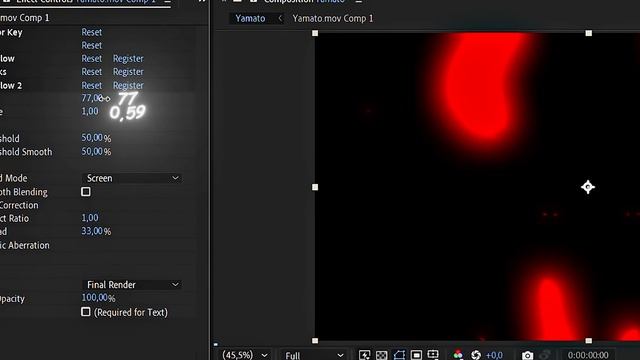640x360 pixels.
Task: Click the Aspect Ratio 1,00 value
Action: 90,218
